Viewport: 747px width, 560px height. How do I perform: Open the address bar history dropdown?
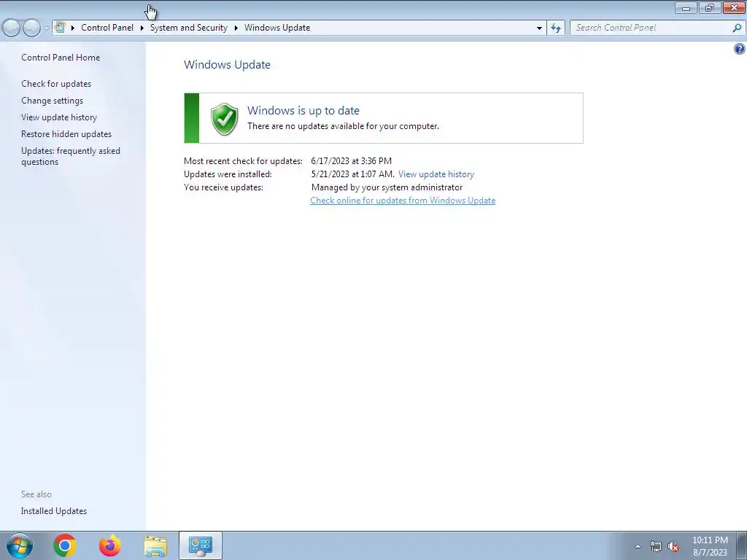[539, 28]
